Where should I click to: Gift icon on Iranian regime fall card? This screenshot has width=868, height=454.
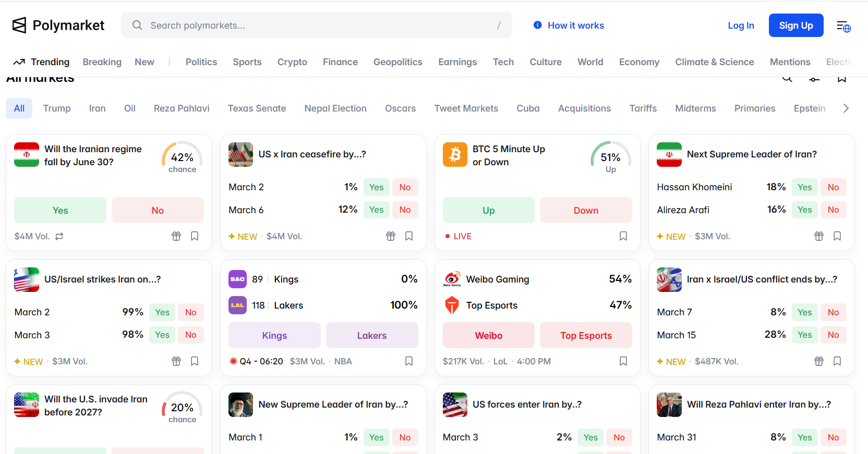[176, 236]
